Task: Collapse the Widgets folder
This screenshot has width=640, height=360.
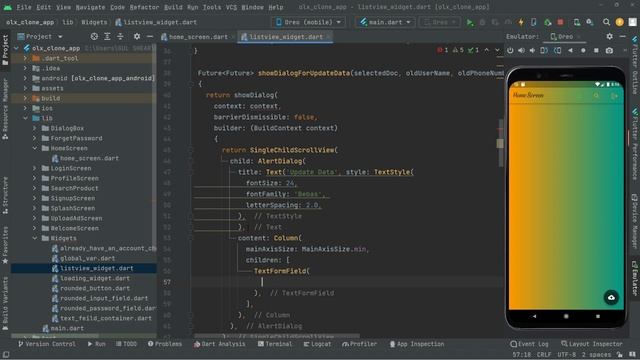Action: pos(35,238)
